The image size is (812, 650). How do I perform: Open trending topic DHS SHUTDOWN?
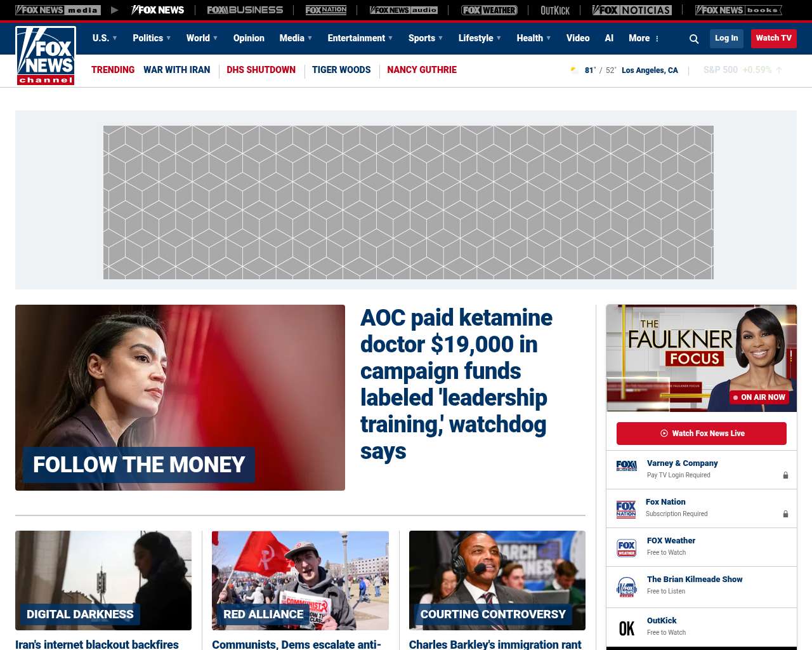(261, 70)
